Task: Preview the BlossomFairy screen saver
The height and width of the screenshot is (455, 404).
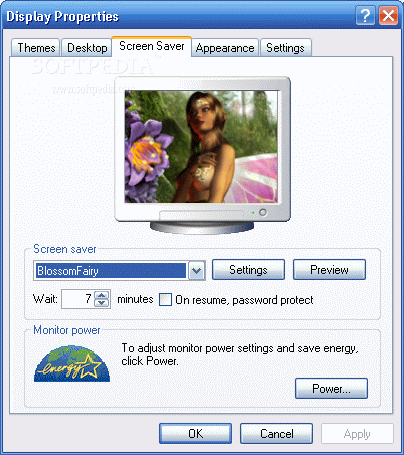Action: (329, 270)
